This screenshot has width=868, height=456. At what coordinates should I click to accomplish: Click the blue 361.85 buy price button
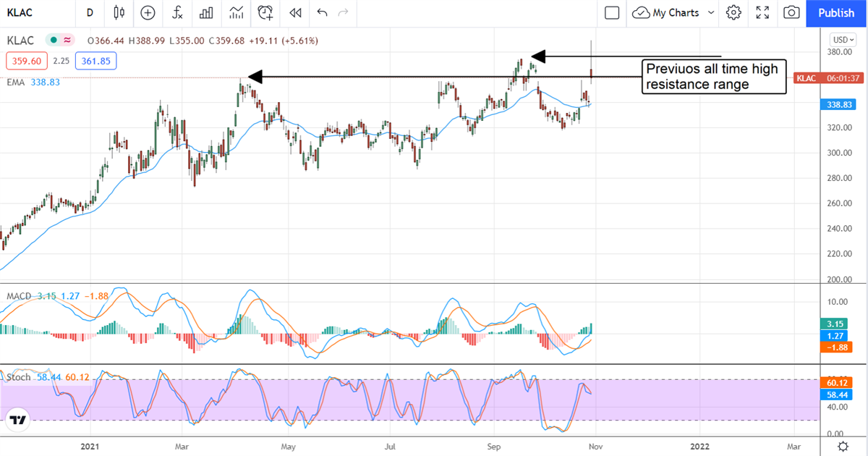click(x=95, y=62)
